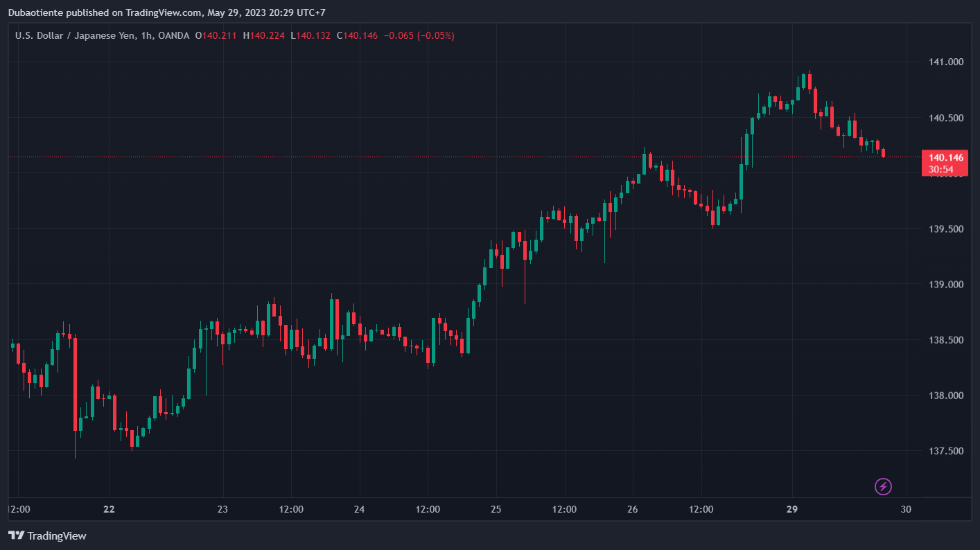Click the 139.000 price axis label
This screenshot has width=980, height=550.
(945, 285)
